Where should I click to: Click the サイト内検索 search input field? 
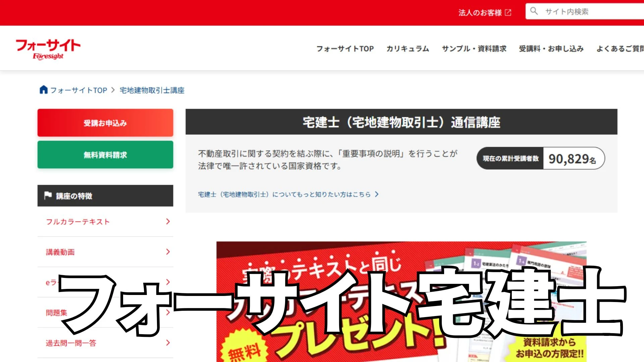tap(577, 11)
